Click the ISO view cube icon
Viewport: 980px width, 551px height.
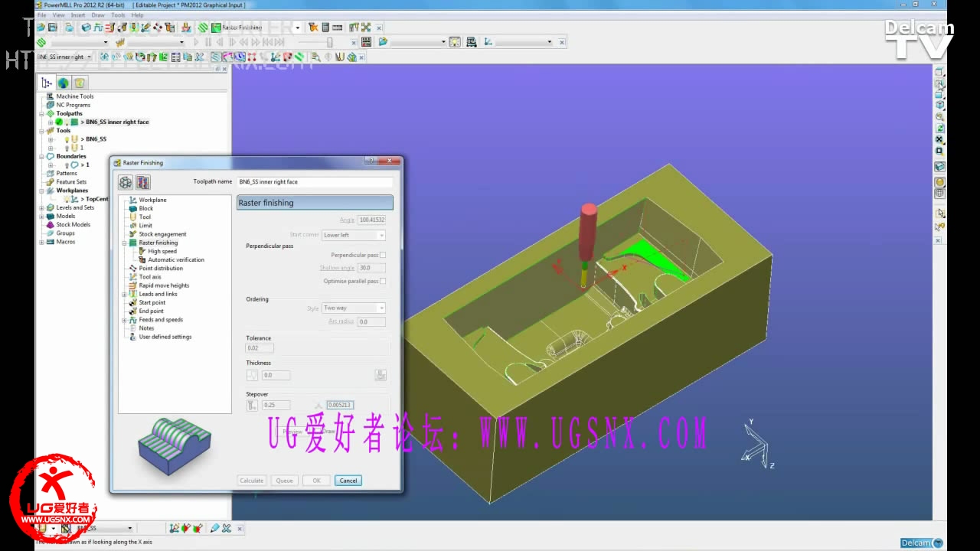coord(940,105)
